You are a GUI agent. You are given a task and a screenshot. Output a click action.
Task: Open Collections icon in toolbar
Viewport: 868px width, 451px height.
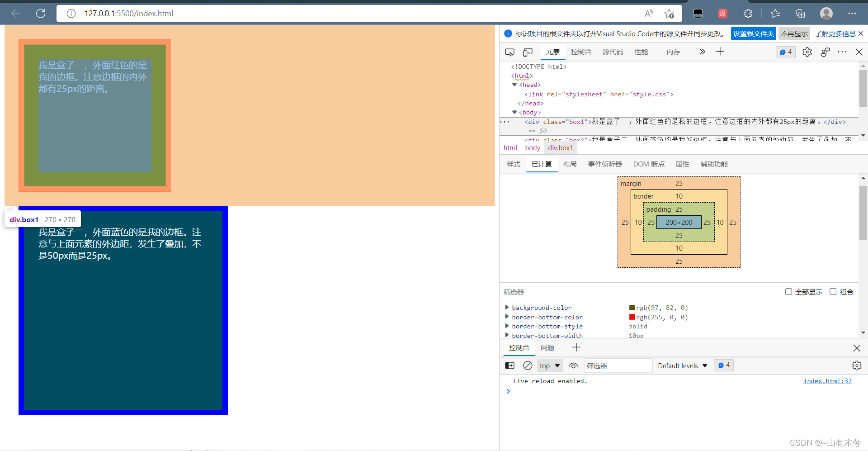[x=800, y=14]
